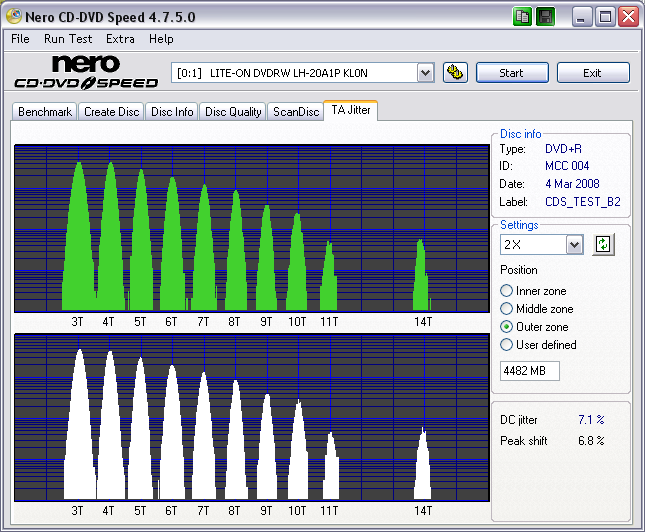Click the DC jitter value 7.1 %
Viewport: 645px width, 532px height.
(591, 420)
